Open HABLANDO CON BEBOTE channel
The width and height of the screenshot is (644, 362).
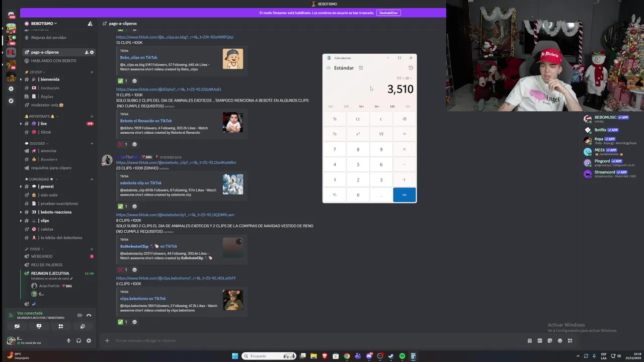53,61
